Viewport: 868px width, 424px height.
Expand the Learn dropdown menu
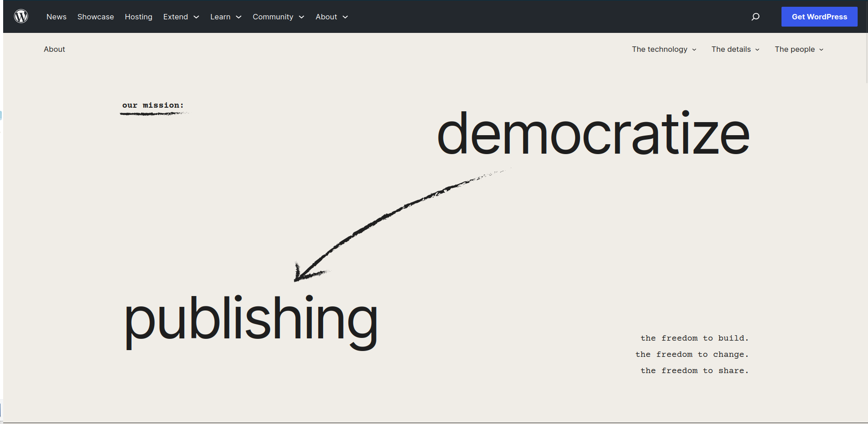226,17
